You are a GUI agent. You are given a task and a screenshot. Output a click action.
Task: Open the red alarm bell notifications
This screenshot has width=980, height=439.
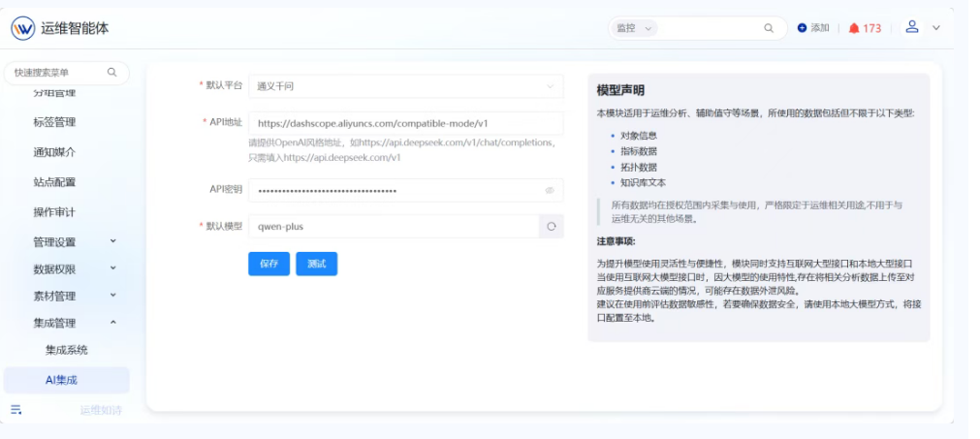854,28
